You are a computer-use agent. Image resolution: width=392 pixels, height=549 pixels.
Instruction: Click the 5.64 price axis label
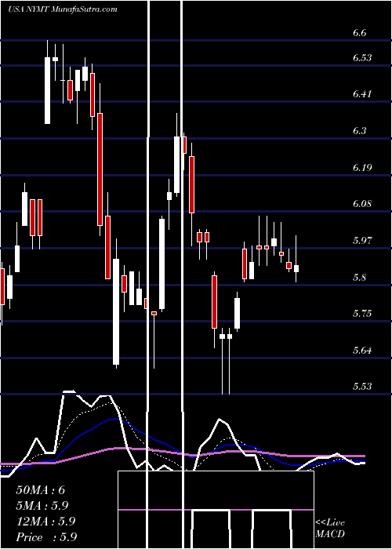click(x=362, y=351)
